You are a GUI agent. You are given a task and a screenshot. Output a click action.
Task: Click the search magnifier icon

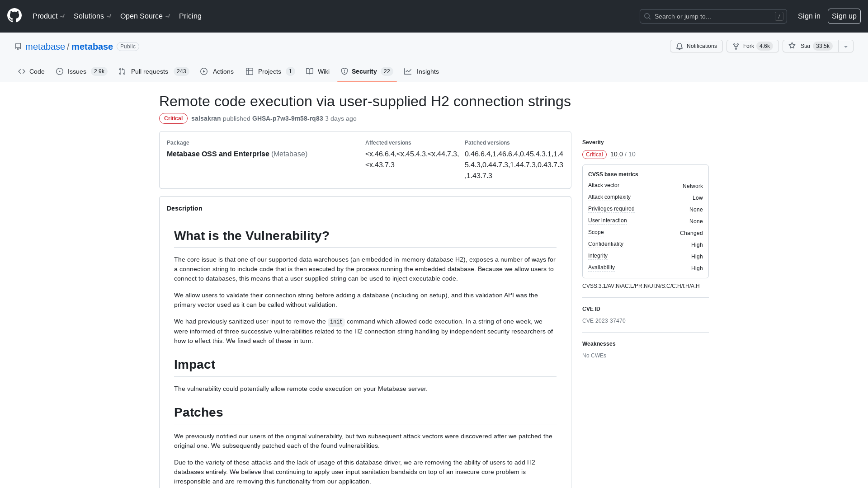click(647, 16)
